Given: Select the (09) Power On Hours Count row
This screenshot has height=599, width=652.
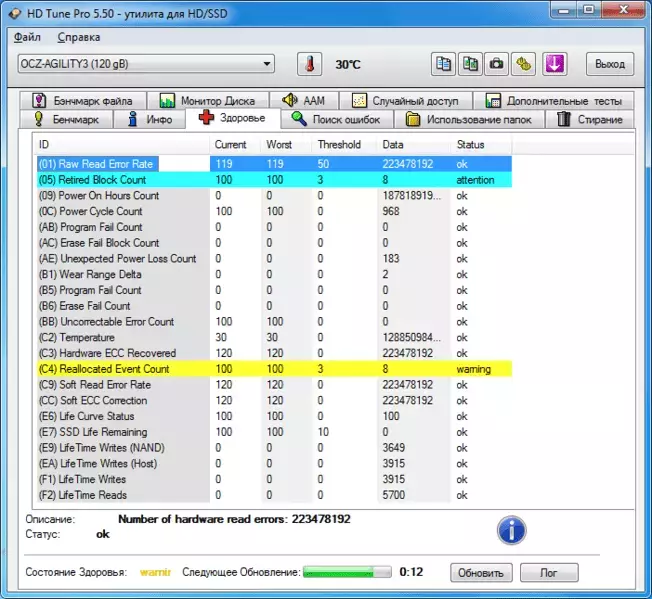Looking at the screenshot, I should [x=274, y=195].
